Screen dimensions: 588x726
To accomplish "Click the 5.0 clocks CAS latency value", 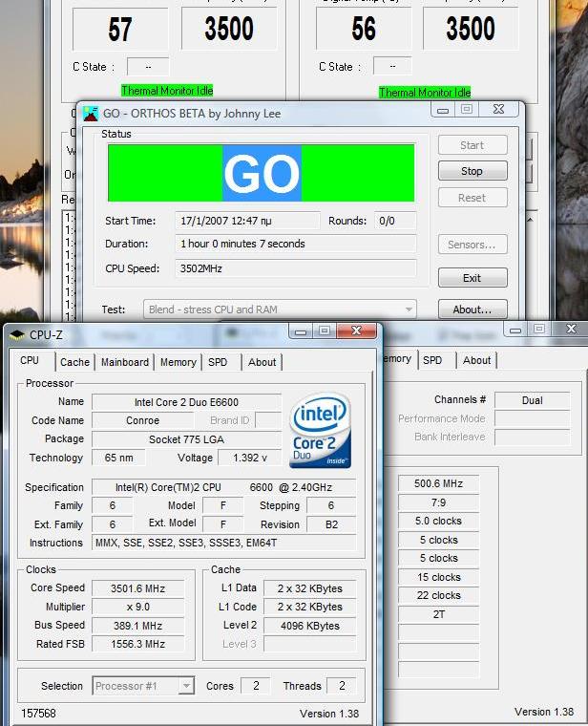I will (438, 521).
